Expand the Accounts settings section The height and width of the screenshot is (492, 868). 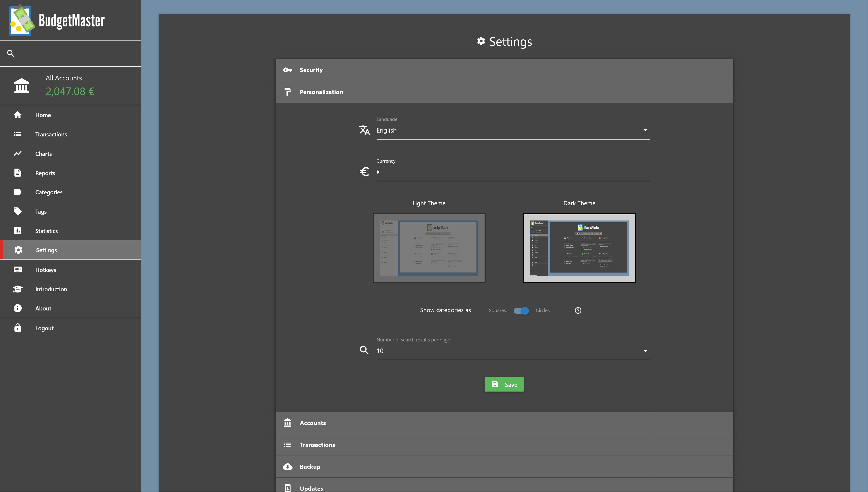[x=504, y=422]
